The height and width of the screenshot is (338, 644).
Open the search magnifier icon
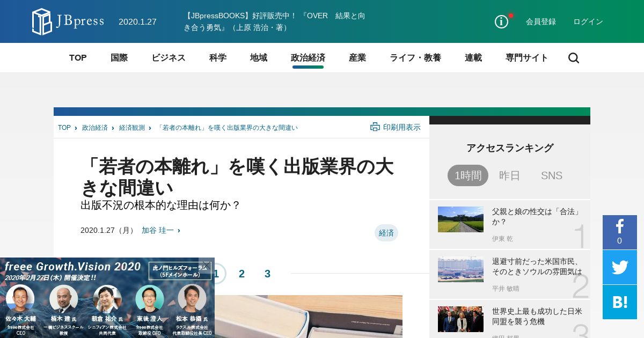coord(574,58)
